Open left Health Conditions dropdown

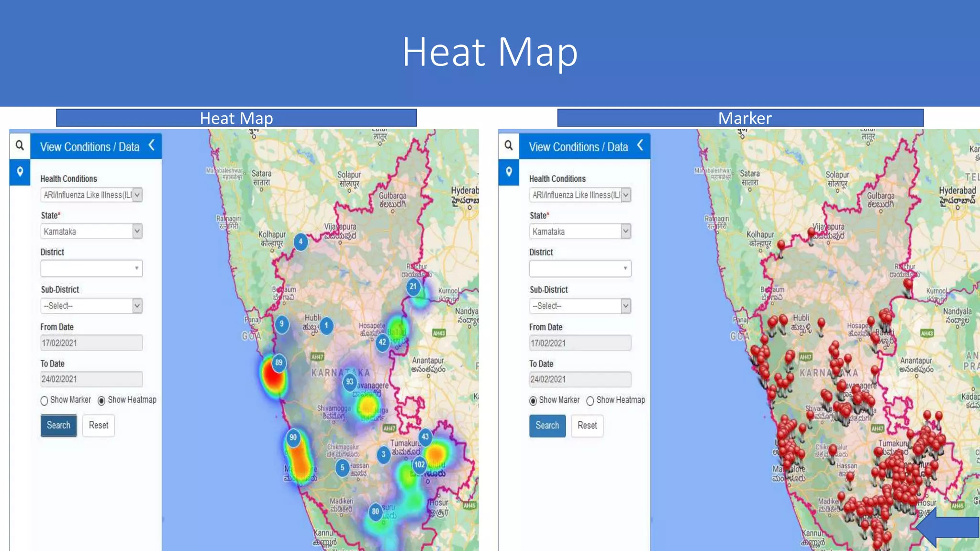point(91,195)
